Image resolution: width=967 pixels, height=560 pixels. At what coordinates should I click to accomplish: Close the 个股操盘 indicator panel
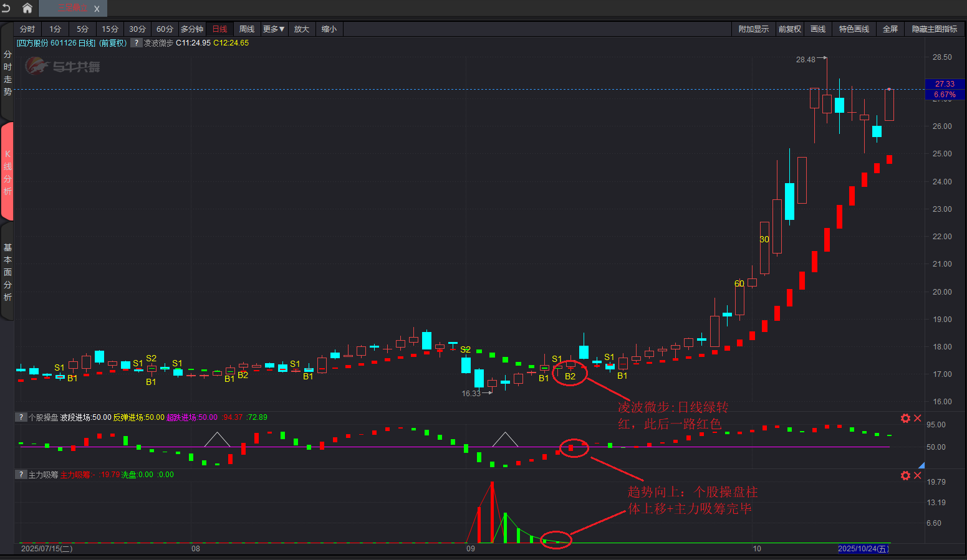point(918,418)
